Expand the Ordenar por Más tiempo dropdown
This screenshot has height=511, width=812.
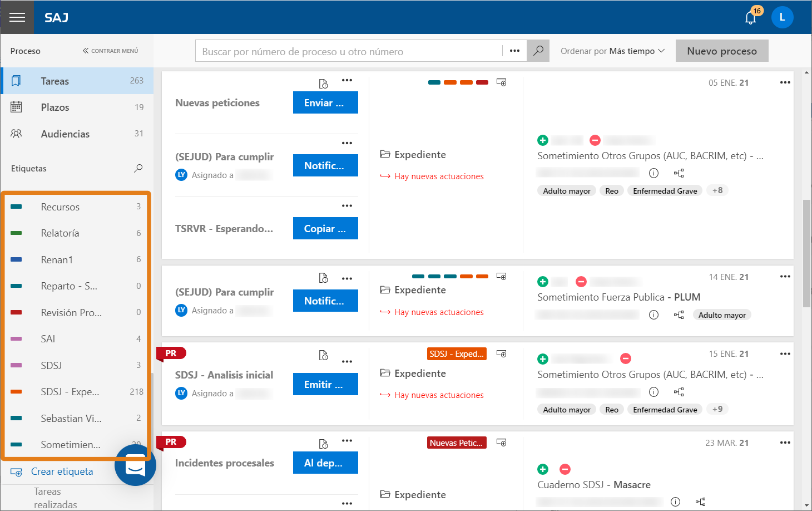click(612, 51)
